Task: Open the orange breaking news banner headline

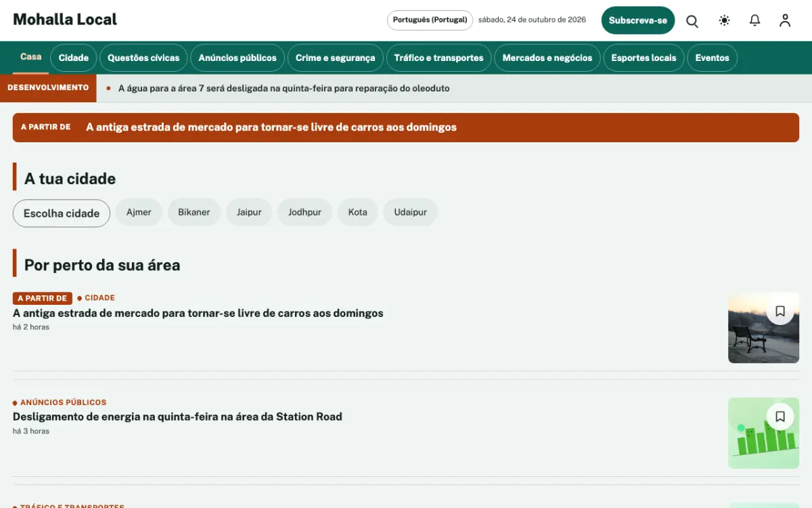Action: pyautogui.click(x=271, y=127)
